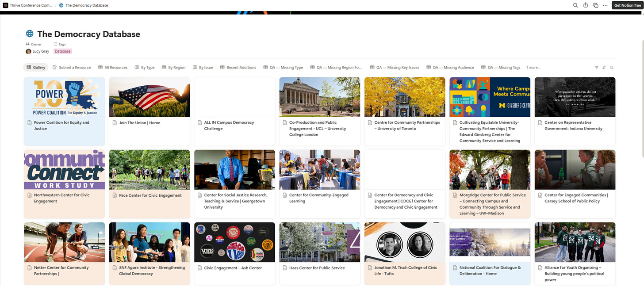
Task: Click page icon beside Pace Center for Civic Engagement
Action: click(x=115, y=195)
